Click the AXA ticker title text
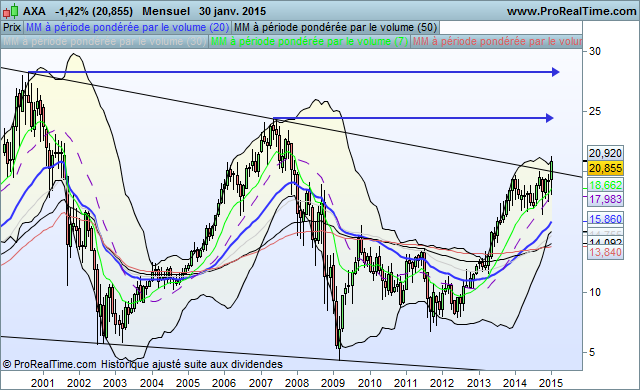The width and height of the screenshot is (640, 390). tap(34, 11)
